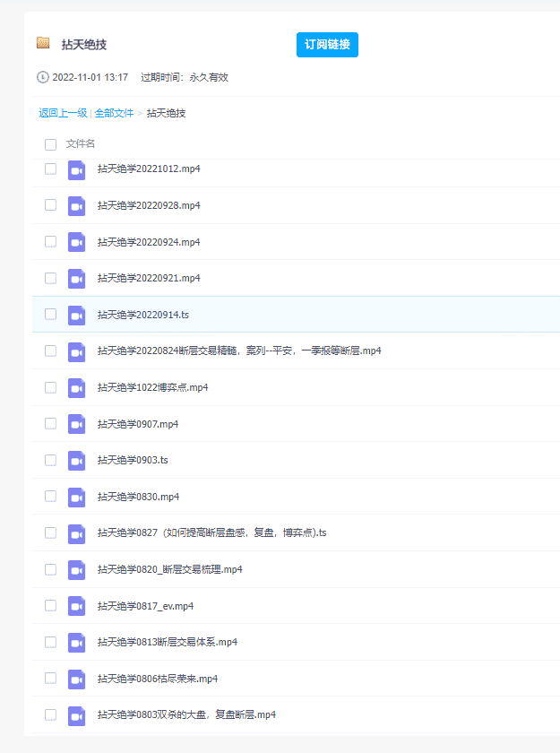Click the video icon for 拈天绝学20220924.mp4
Viewport: 560px width, 753px height.
pyautogui.click(x=76, y=243)
